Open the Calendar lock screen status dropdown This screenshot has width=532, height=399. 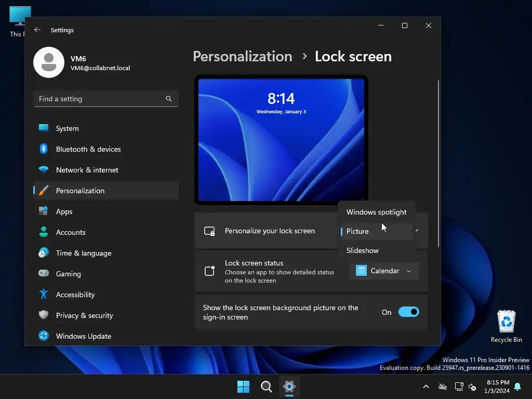(384, 271)
